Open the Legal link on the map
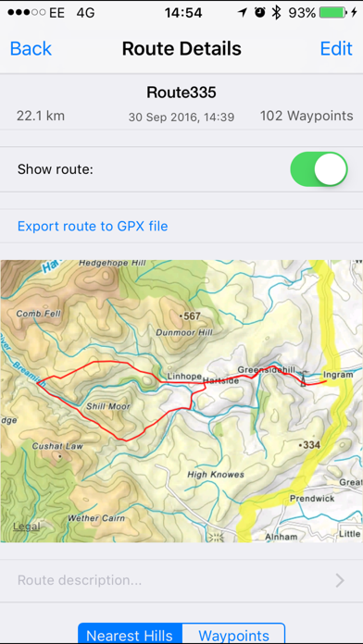363x644 pixels. [27, 526]
